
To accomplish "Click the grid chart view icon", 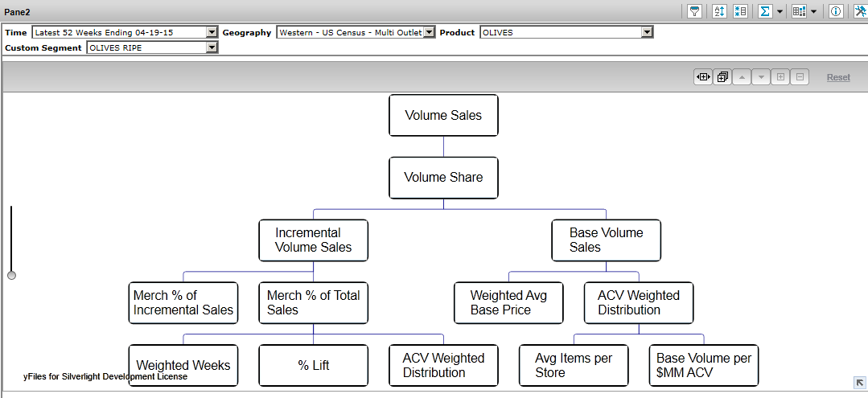I will pos(799,11).
